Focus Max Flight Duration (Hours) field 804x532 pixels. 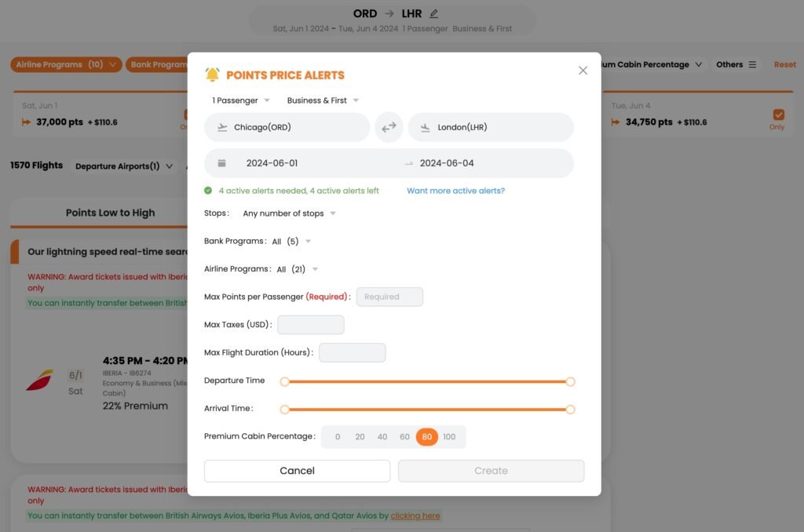[353, 352]
